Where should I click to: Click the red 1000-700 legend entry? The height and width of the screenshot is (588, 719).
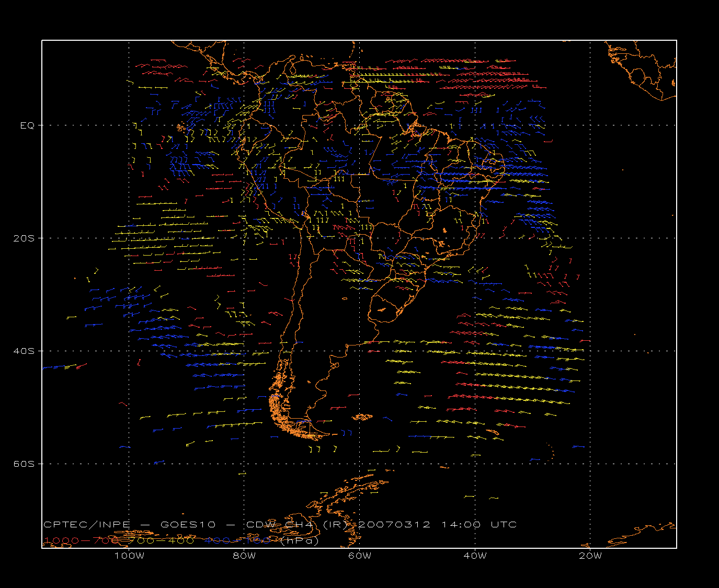tap(82, 540)
